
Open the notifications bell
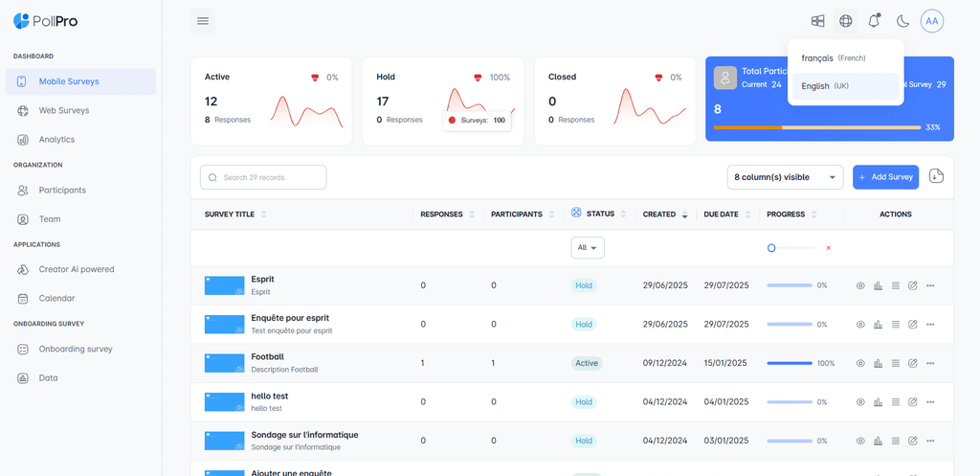click(874, 21)
